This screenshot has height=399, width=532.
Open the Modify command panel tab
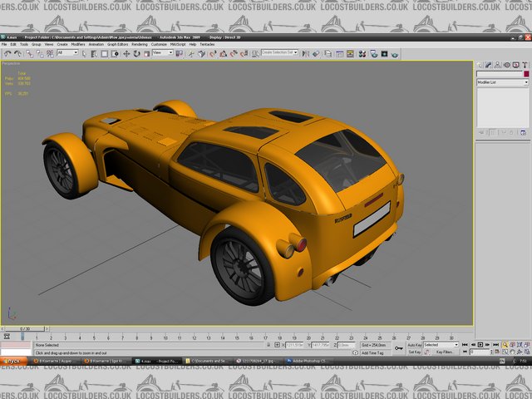[488, 64]
